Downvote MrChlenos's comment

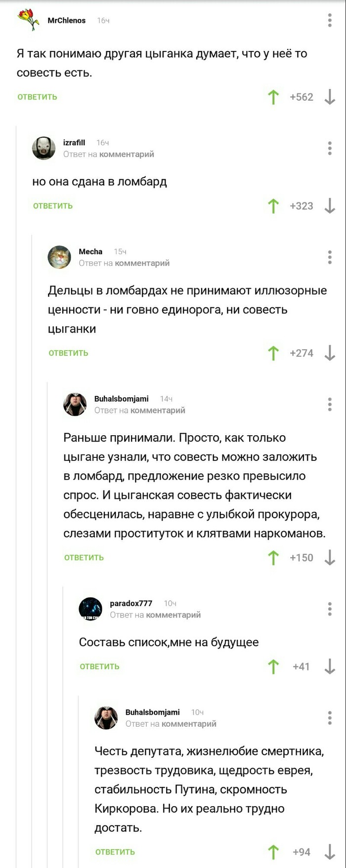pyautogui.click(x=330, y=97)
